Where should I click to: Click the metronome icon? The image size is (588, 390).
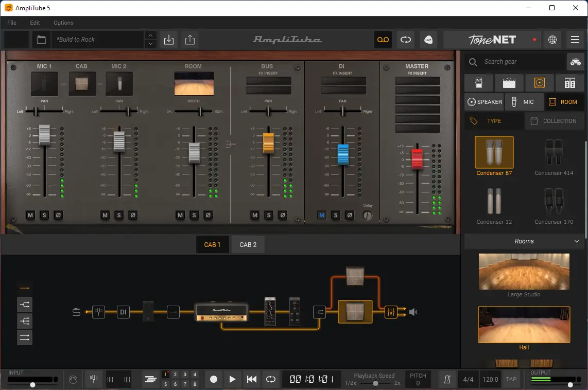click(x=447, y=380)
